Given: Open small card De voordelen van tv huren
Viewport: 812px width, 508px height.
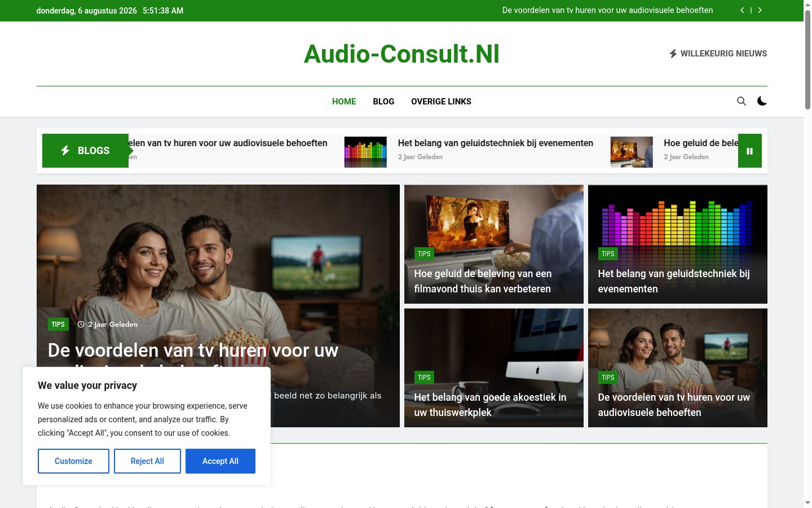Looking at the screenshot, I should pos(674,405).
